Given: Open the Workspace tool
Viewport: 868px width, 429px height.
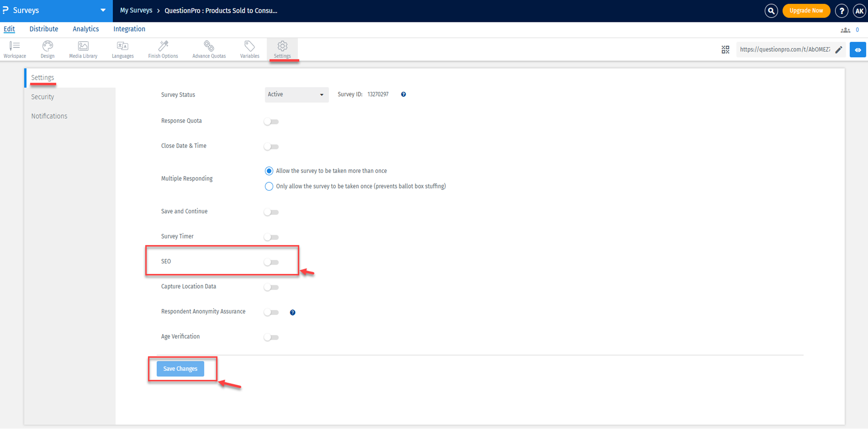Looking at the screenshot, I should coord(15,49).
